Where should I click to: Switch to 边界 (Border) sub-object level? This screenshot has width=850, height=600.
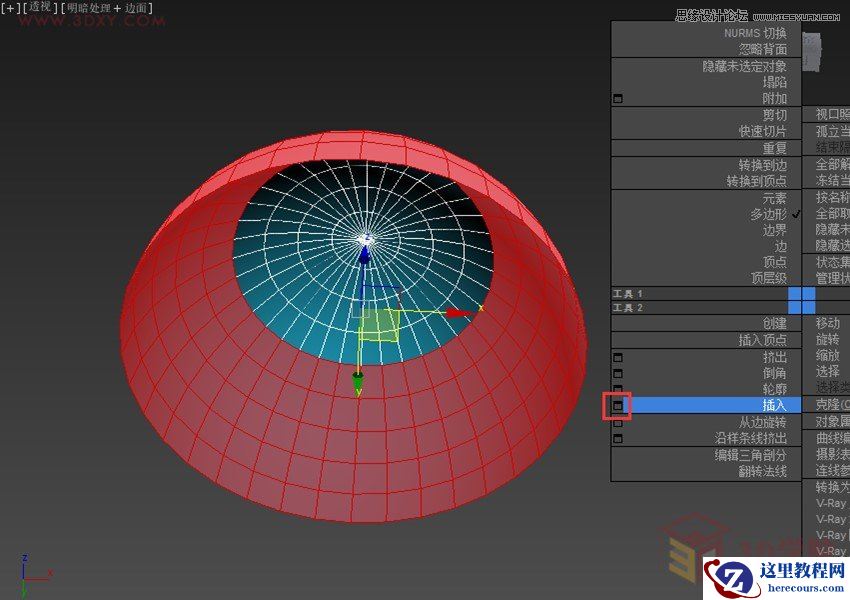[x=774, y=230]
